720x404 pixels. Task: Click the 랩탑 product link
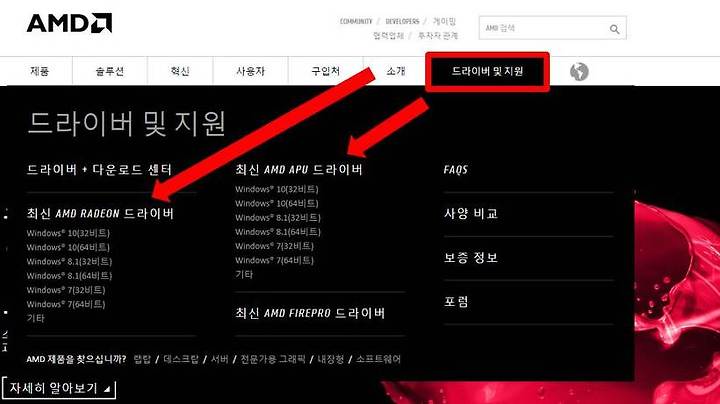(142, 359)
